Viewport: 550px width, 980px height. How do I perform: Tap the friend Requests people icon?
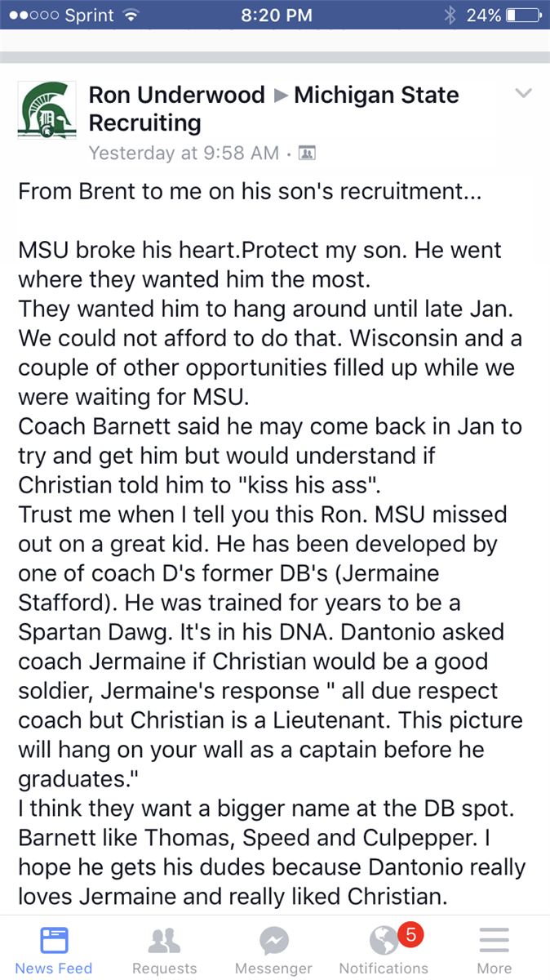coord(164,941)
